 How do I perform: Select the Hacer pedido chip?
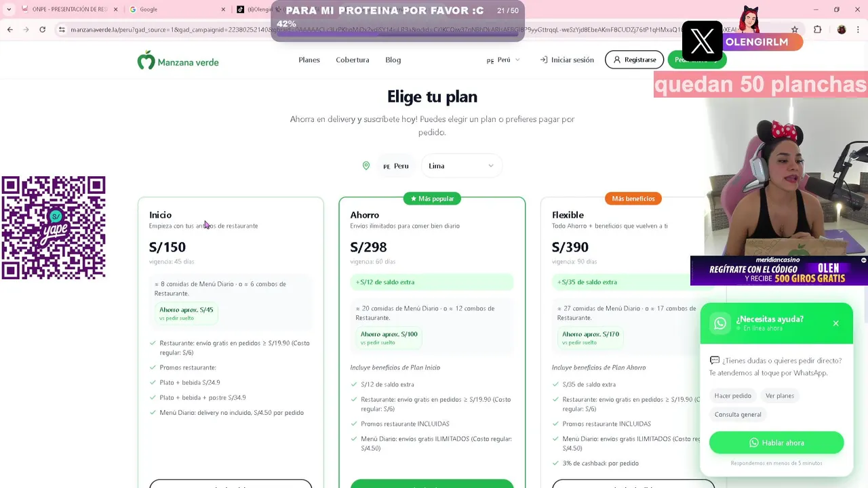coord(732,396)
